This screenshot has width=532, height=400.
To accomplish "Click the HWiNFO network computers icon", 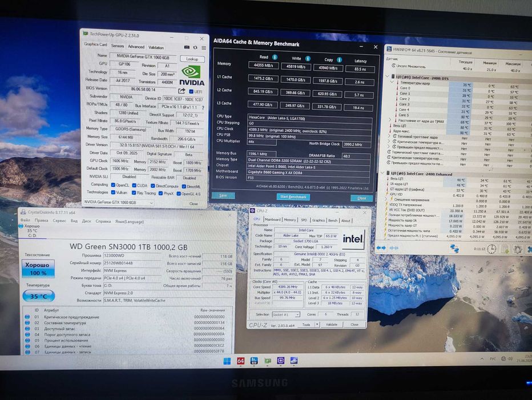I will [454, 249].
